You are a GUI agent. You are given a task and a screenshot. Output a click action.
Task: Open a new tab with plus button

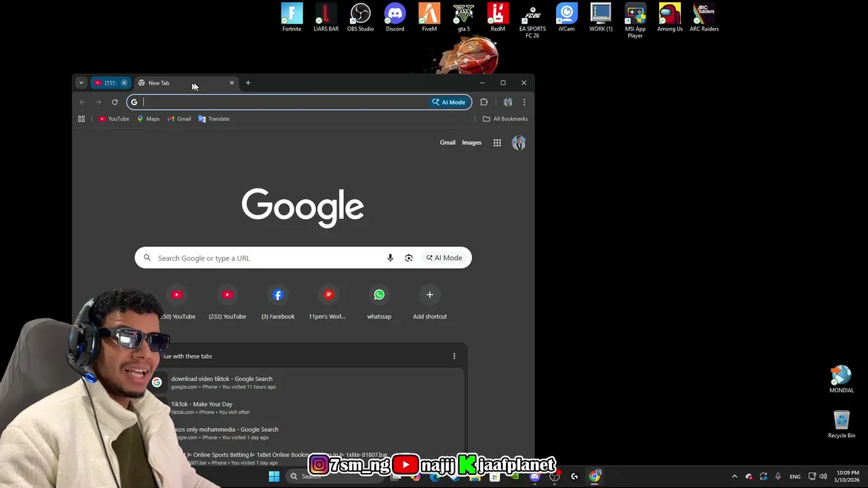(248, 83)
